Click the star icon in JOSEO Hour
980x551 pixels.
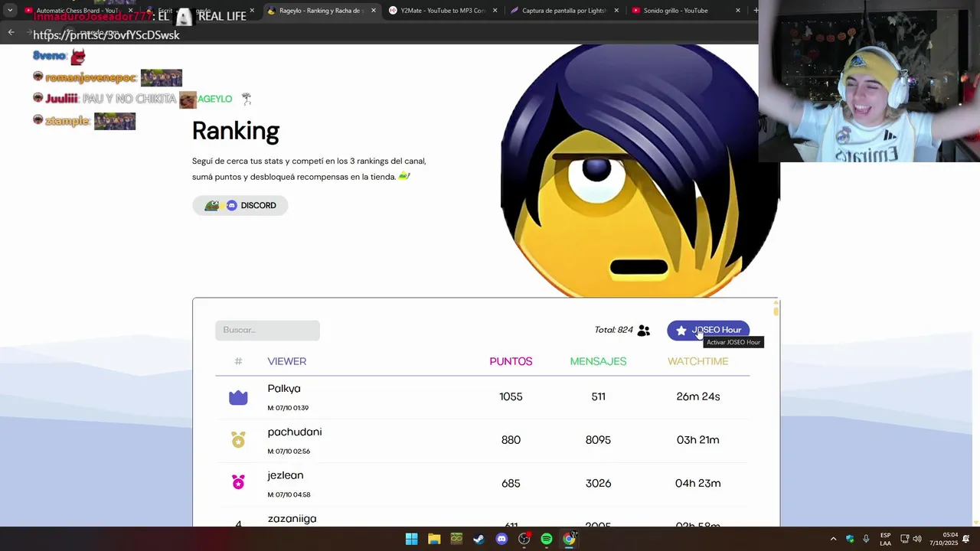click(681, 331)
